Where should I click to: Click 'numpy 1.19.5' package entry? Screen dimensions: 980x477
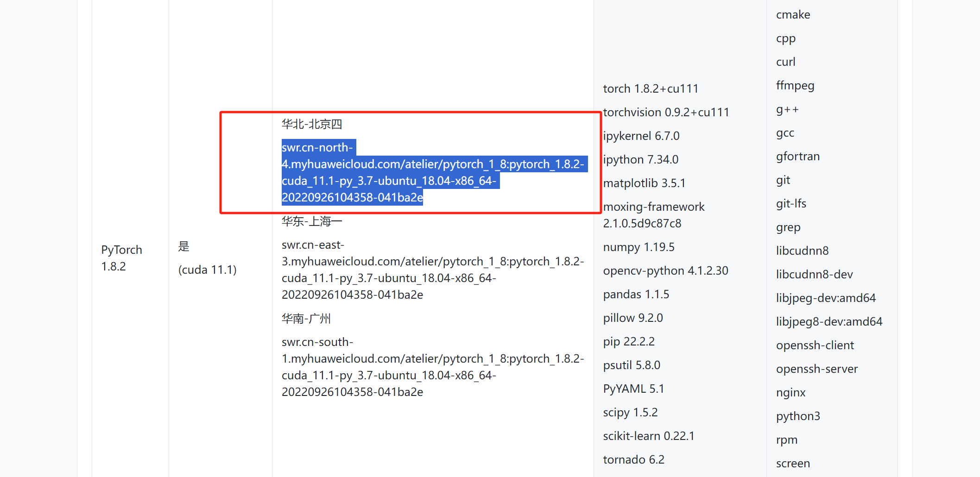coord(639,247)
